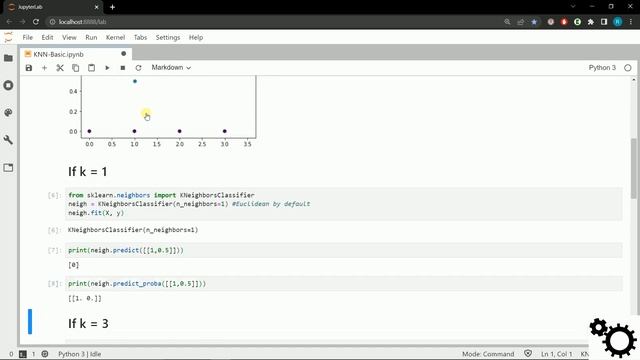Click the neigh.predict code cell
This screenshot has width=640, height=360.
click(x=344, y=250)
